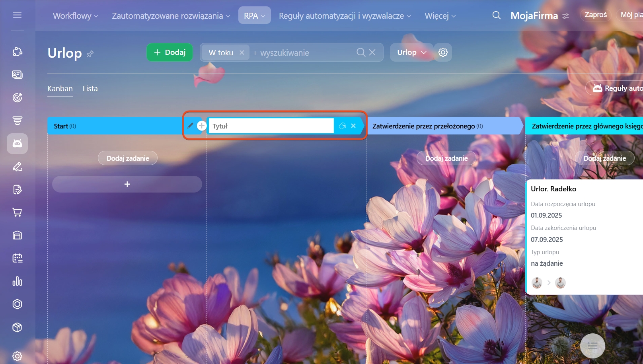Click the MojaFirma company name
Image resolution: width=643 pixels, height=364 pixels.
pyautogui.click(x=534, y=16)
